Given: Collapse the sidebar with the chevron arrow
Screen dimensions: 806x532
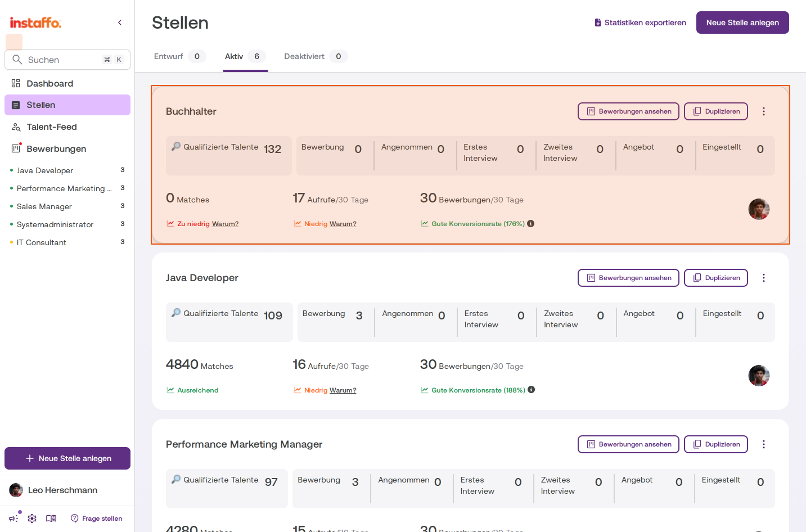Looking at the screenshot, I should 120,22.
